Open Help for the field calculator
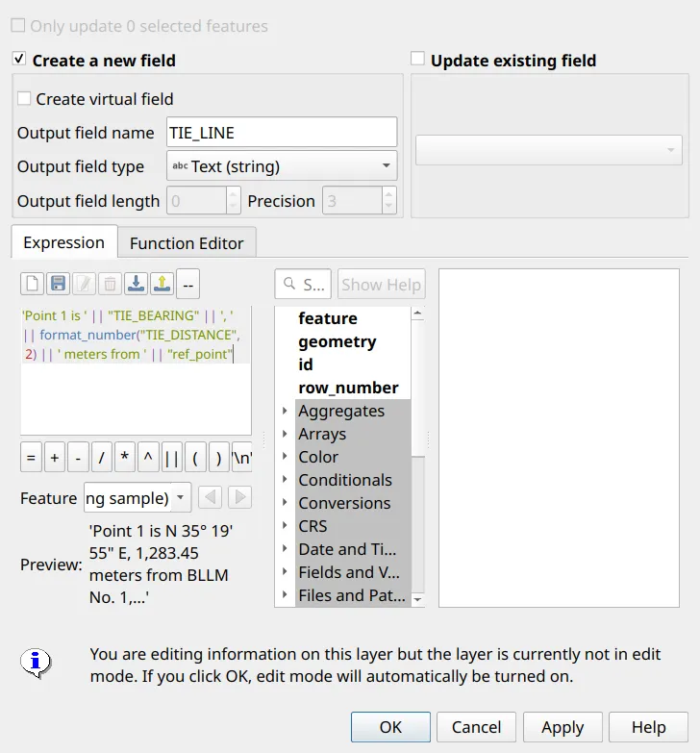 [x=649, y=727]
